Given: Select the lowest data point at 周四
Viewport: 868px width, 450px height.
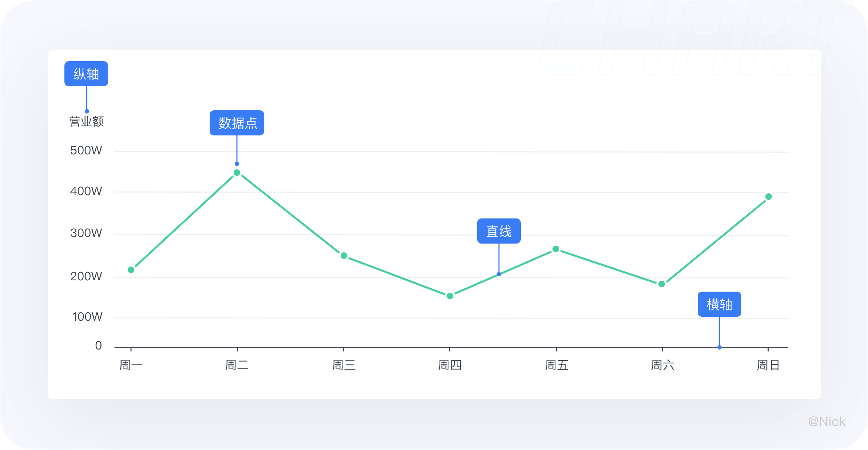Looking at the screenshot, I should 450,296.
